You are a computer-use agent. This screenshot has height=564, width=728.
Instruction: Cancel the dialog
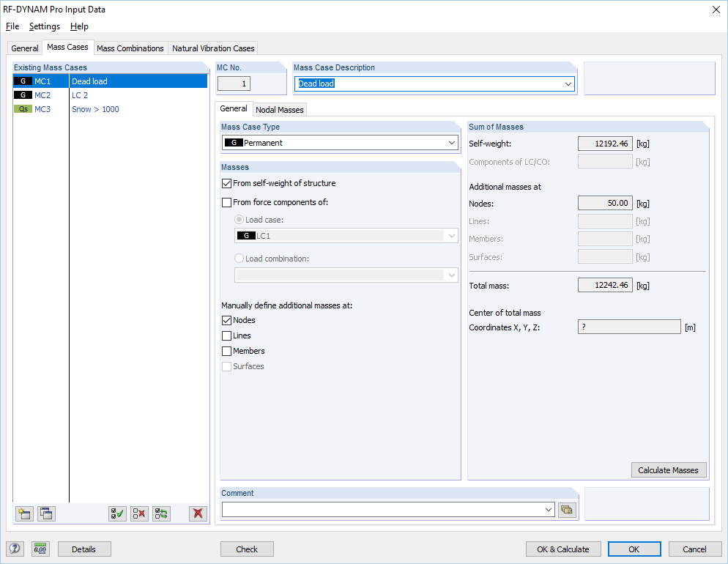(x=694, y=549)
